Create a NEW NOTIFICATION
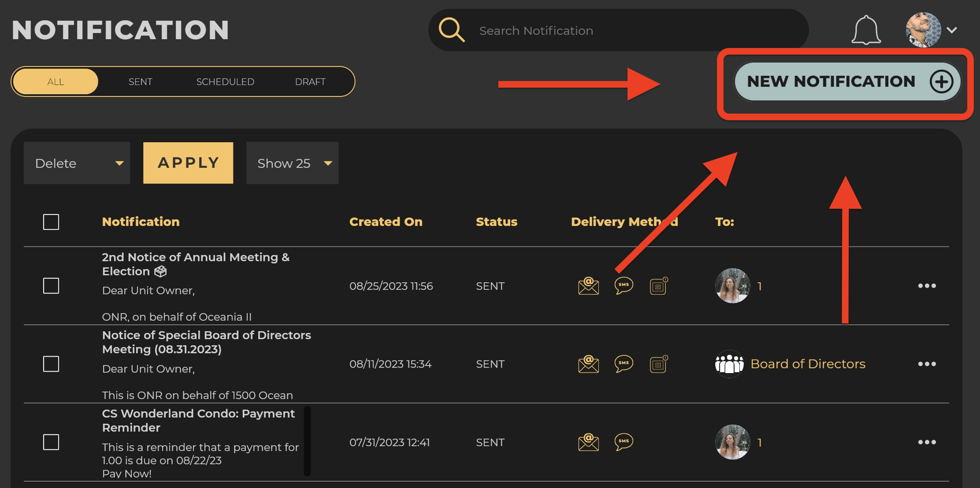The image size is (980, 488). coord(846,81)
